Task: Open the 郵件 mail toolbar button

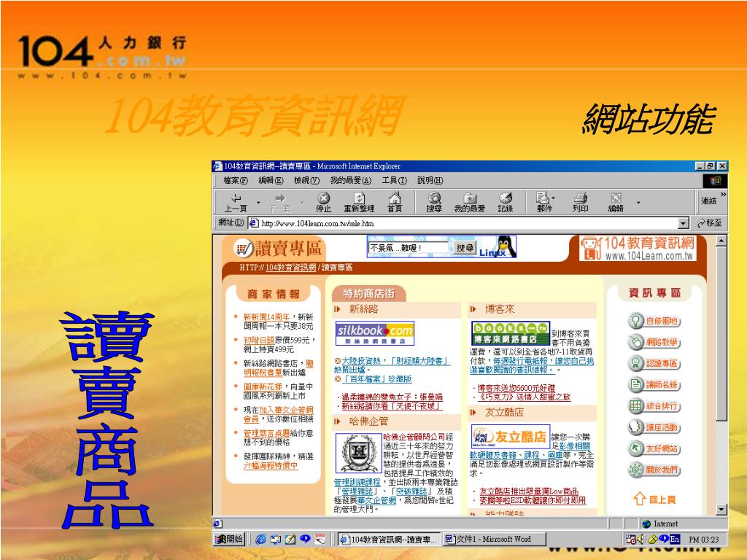Action: 543,203
